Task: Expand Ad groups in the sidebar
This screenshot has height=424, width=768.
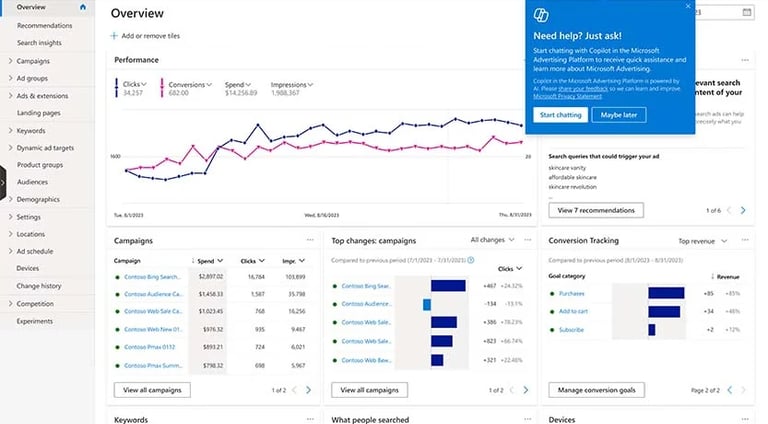Action: coord(10,78)
